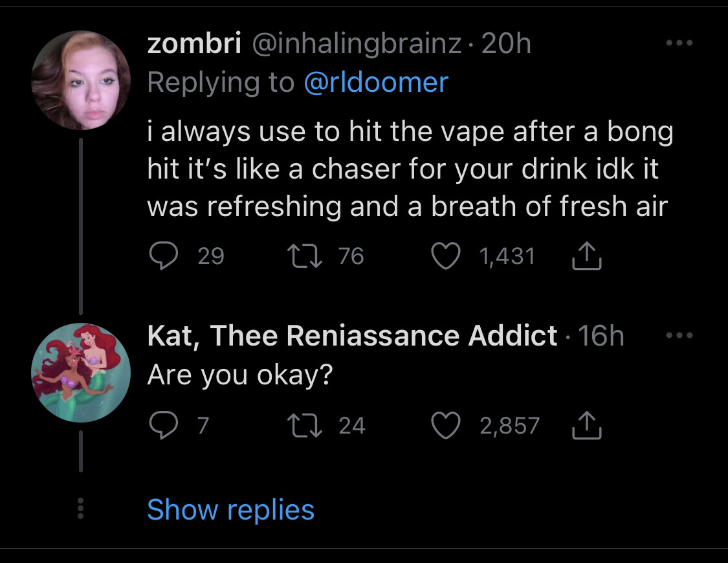Open more options on zombri's tweet
Screen dimensions: 728x563
(x=679, y=43)
